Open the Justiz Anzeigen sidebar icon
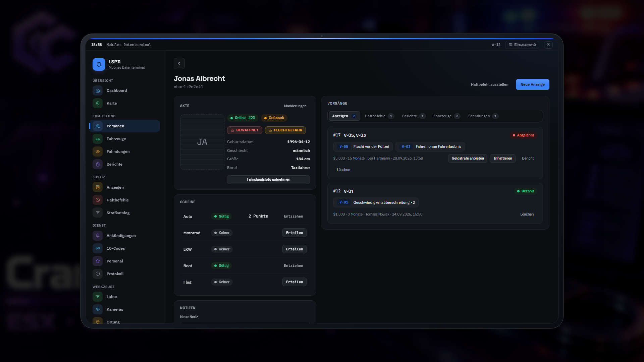This screenshot has width=644, height=362. (x=98, y=187)
